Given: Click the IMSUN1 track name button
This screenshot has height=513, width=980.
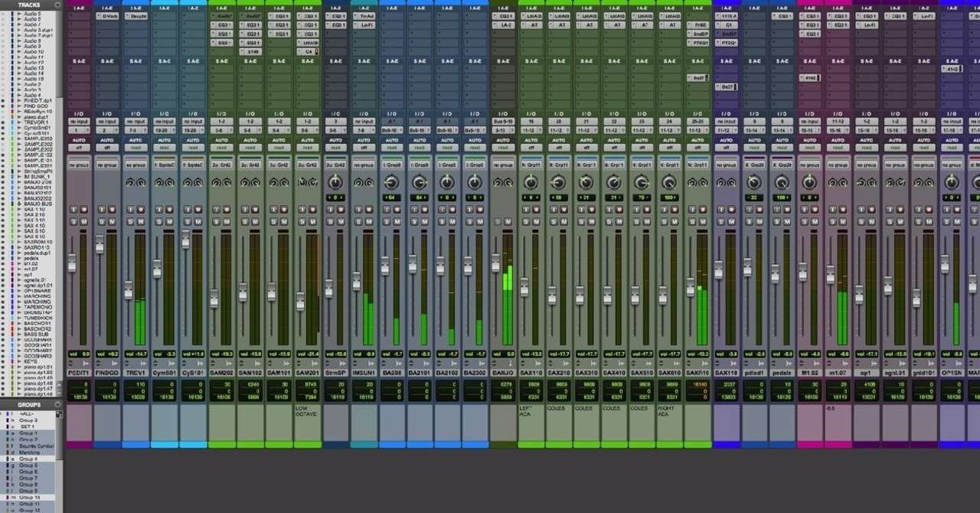Looking at the screenshot, I should (364, 373).
